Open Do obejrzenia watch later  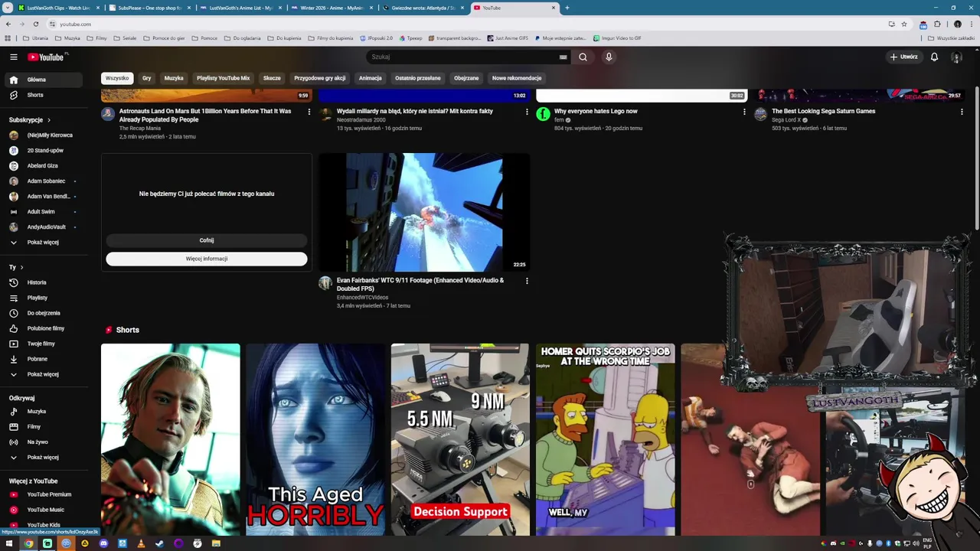44,313
